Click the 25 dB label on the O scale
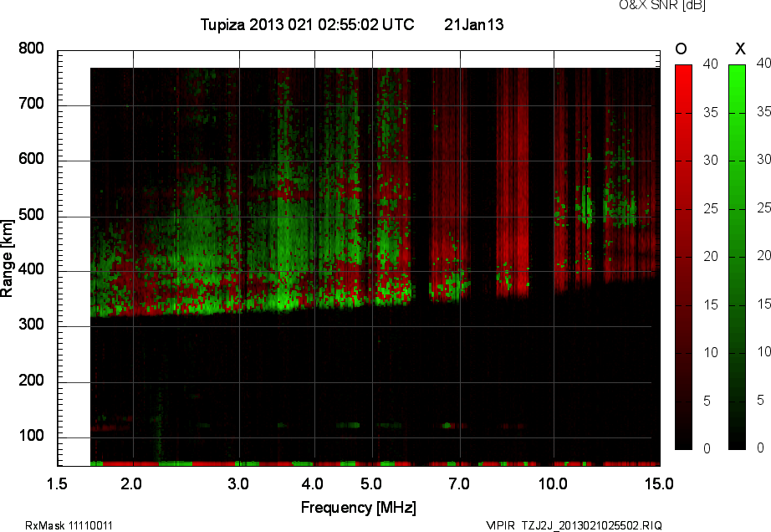The image size is (771, 532). pos(711,209)
